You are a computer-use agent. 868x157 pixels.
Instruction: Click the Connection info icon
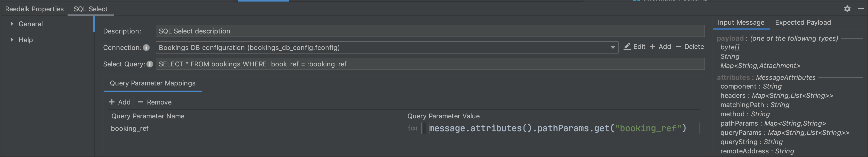coord(146,48)
